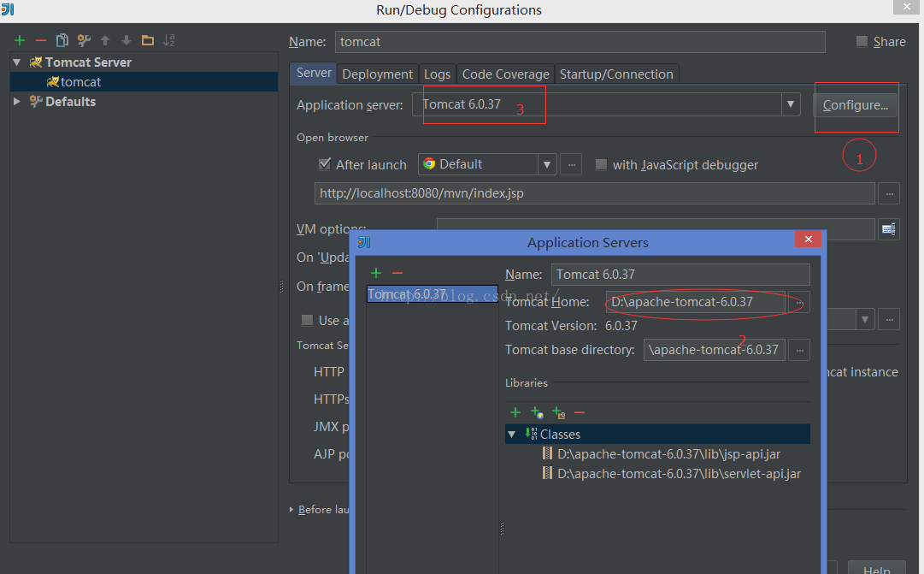Toggle the Share checkbox
Screen dimensions: 924x574
click(x=862, y=41)
